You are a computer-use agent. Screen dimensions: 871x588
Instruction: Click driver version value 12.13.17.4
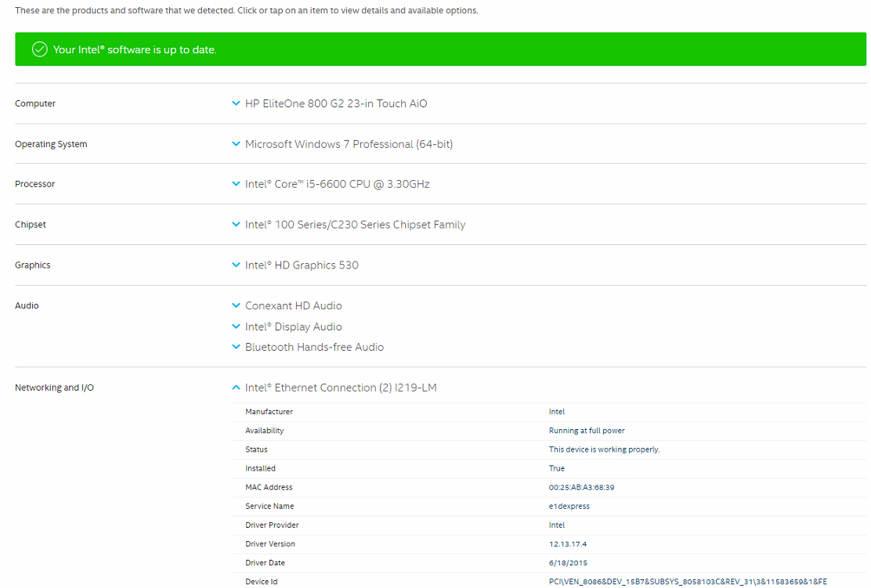[568, 544]
